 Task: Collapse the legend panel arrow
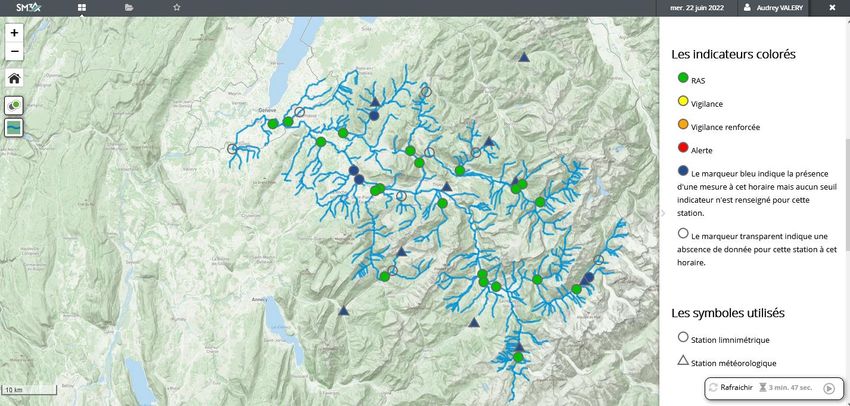(662, 213)
